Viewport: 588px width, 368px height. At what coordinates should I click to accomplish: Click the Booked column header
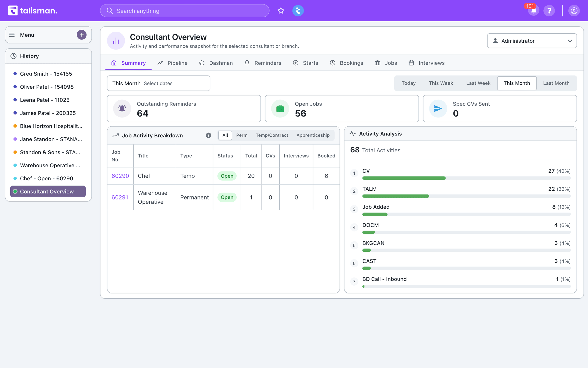(x=326, y=156)
